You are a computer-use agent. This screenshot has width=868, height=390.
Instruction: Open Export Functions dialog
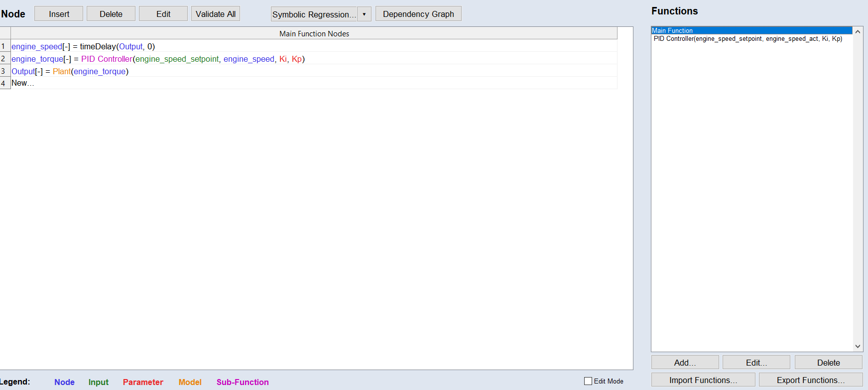coord(810,380)
